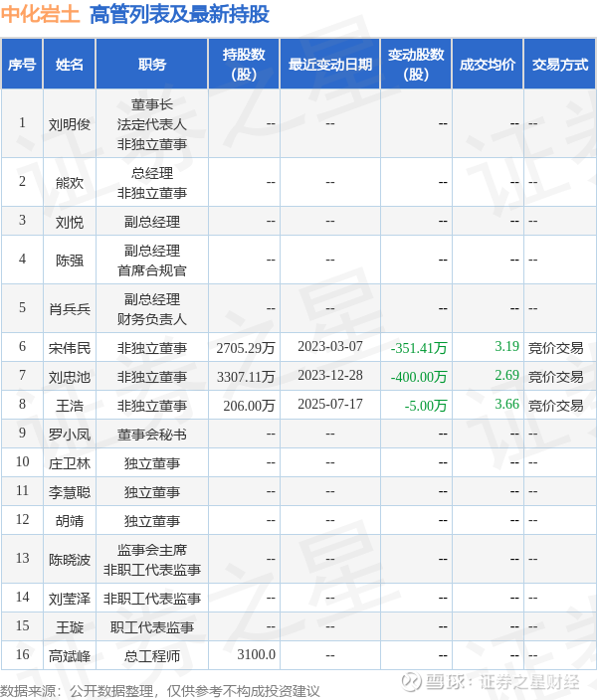The width and height of the screenshot is (597, 700).
Task: Click the average price 3.19
Action: [x=506, y=346]
